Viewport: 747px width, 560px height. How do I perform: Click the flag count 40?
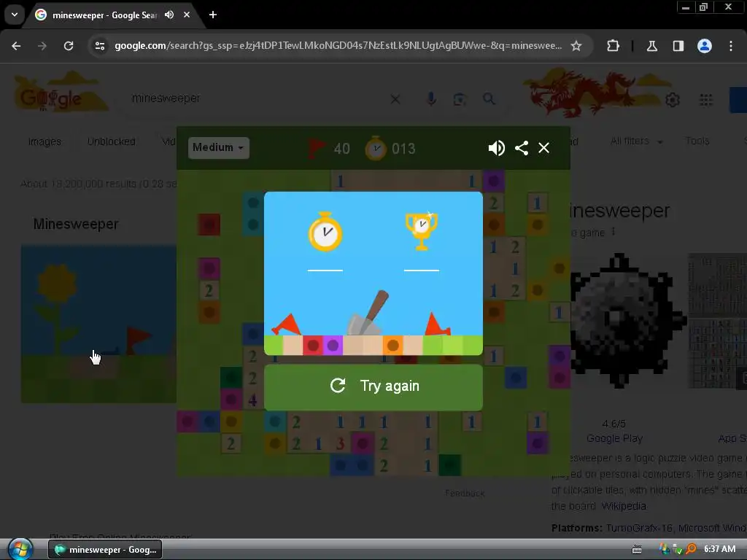pyautogui.click(x=341, y=149)
